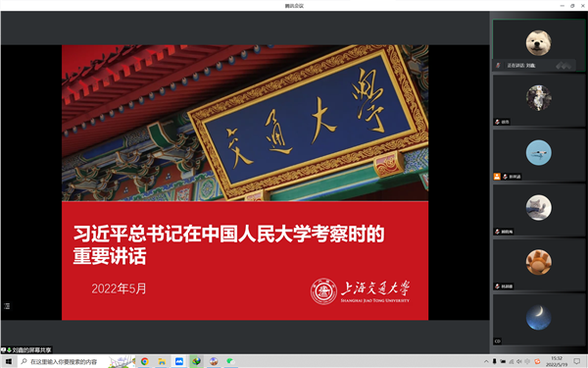Open File Explorer from the taskbar

click(x=162, y=361)
